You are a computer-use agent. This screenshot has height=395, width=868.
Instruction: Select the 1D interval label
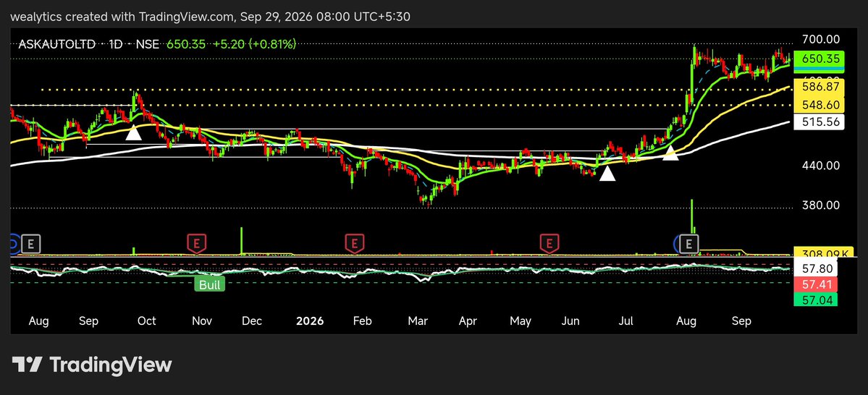click(116, 43)
